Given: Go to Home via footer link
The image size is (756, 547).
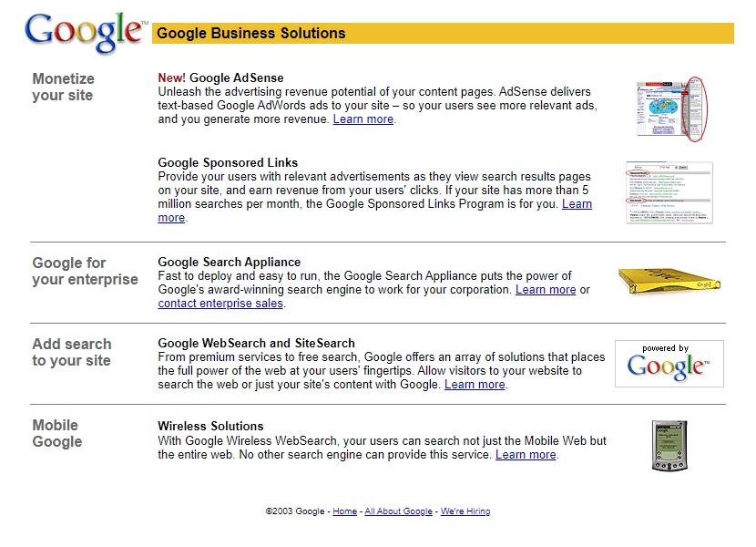Looking at the screenshot, I should (344, 511).
